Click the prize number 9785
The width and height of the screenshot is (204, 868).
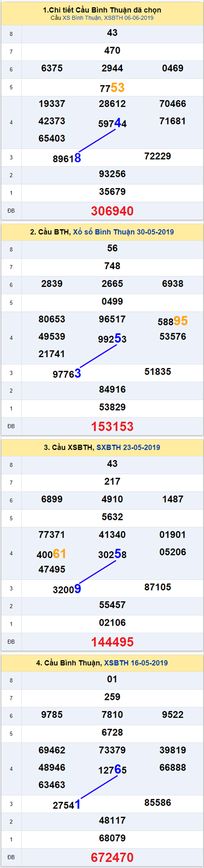[52, 715]
